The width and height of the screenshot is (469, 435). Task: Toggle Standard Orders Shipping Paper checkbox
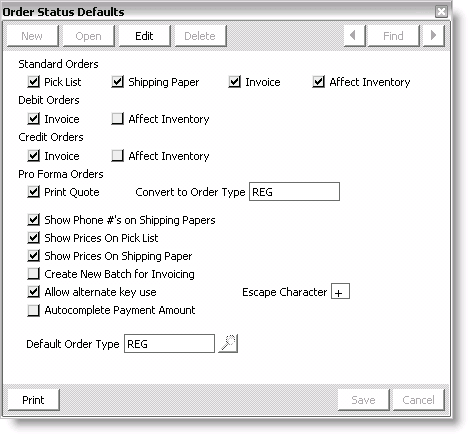pos(117,82)
